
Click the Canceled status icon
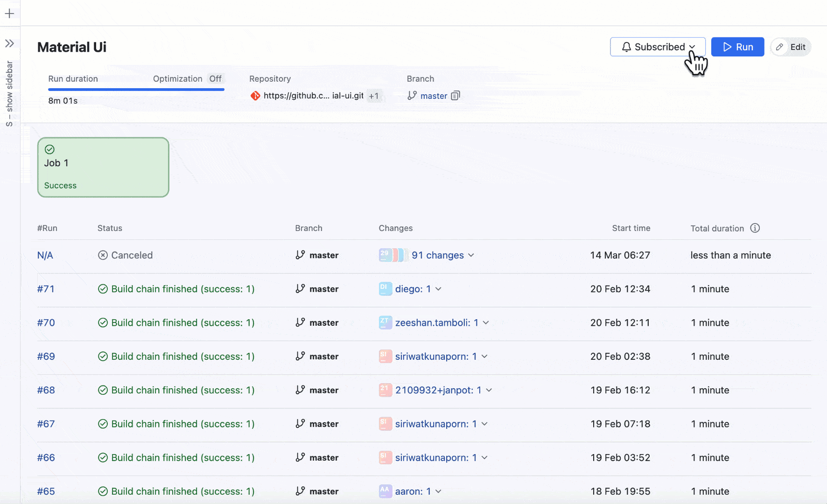[x=103, y=255]
